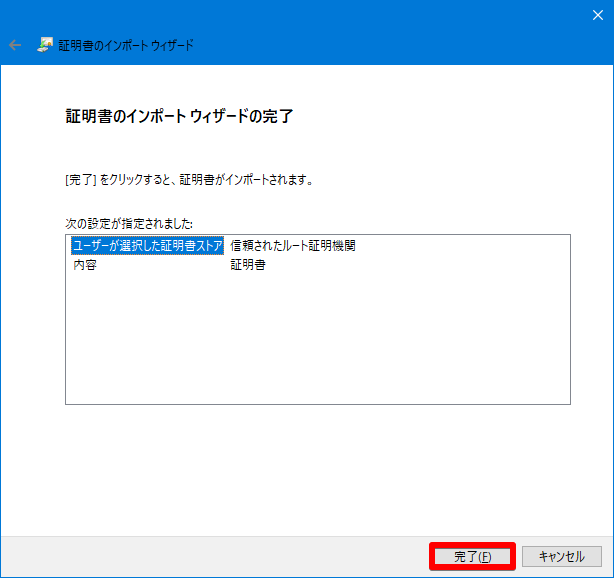The height and width of the screenshot is (578, 614).
Task: Click the empty area inside the settings list
Action: pyautogui.click(x=317, y=340)
